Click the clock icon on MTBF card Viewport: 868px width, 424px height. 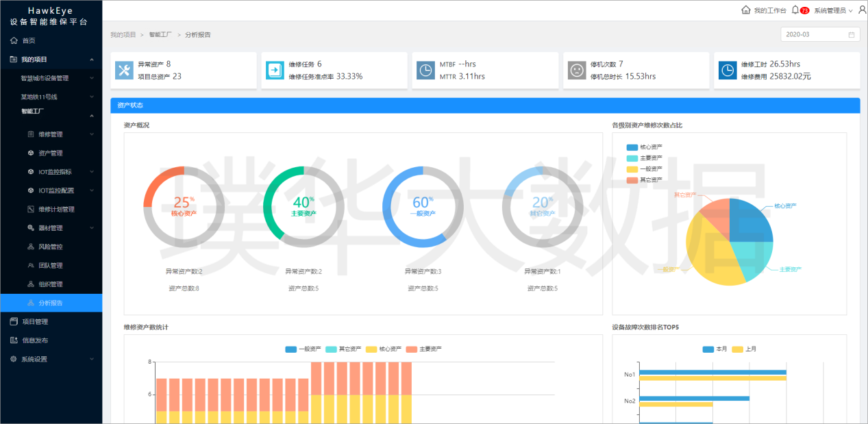[x=425, y=71]
